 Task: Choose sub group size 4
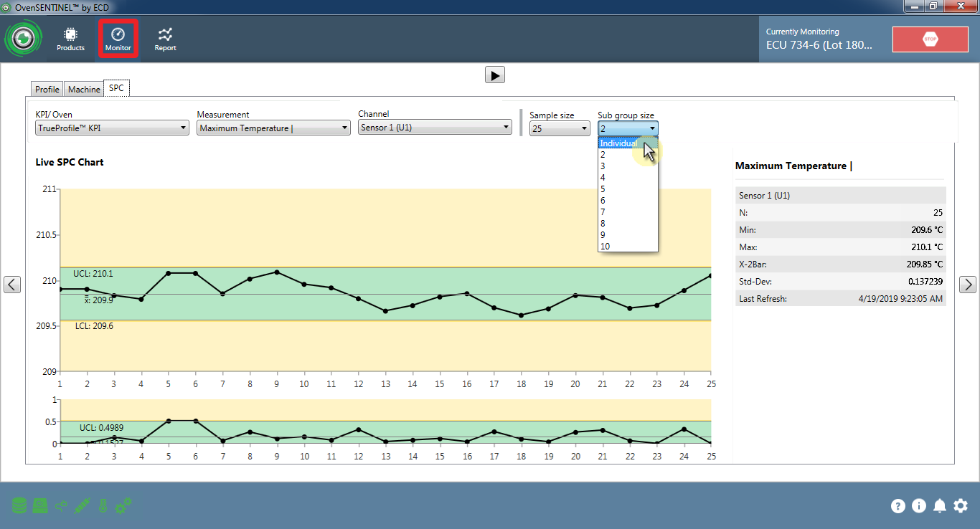[x=628, y=178]
